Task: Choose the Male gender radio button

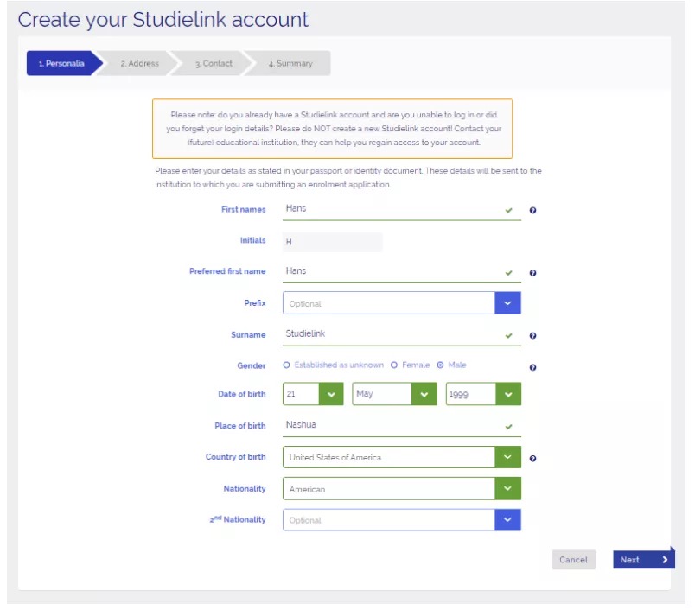Action: [440, 365]
